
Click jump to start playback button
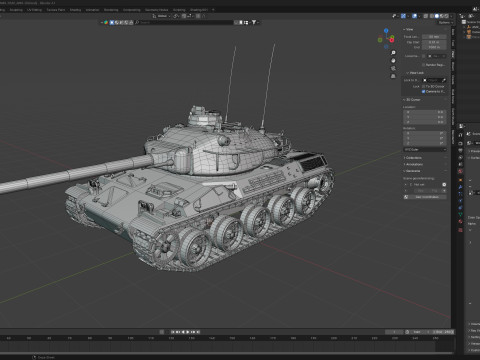pyautogui.click(x=173, y=332)
